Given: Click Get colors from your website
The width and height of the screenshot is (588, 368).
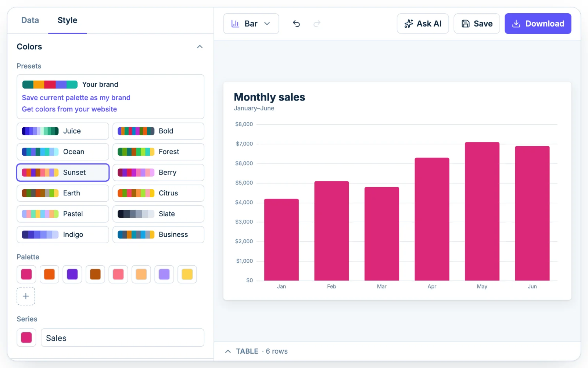Looking at the screenshot, I should (x=69, y=109).
